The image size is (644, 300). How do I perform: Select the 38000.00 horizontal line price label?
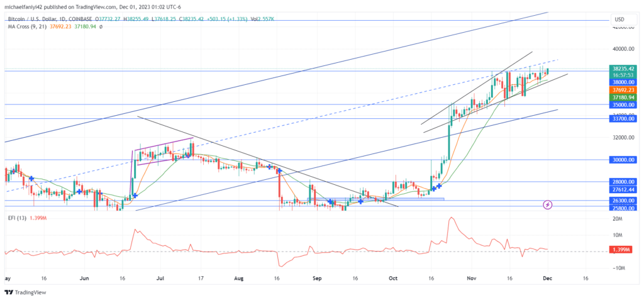point(623,82)
